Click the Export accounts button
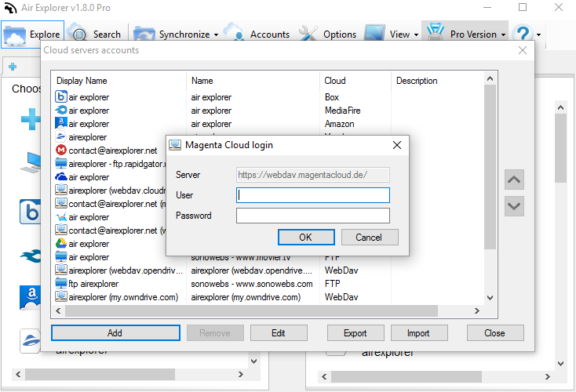576x392 pixels. point(355,333)
